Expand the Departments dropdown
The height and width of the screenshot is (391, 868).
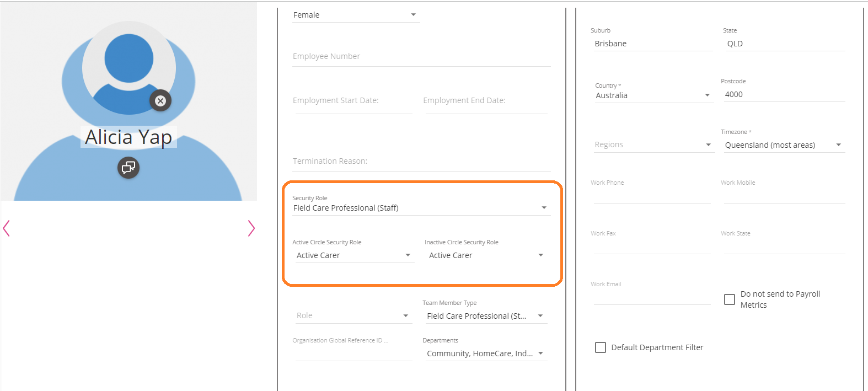pyautogui.click(x=485, y=353)
